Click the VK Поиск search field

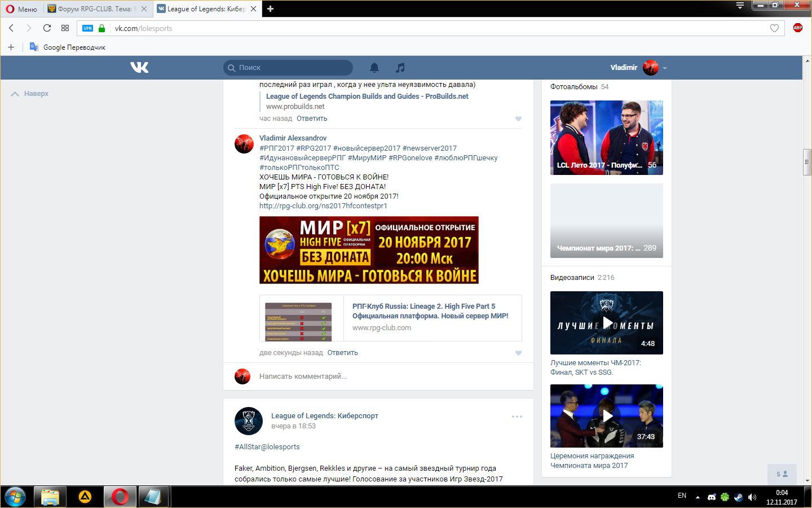click(x=288, y=68)
